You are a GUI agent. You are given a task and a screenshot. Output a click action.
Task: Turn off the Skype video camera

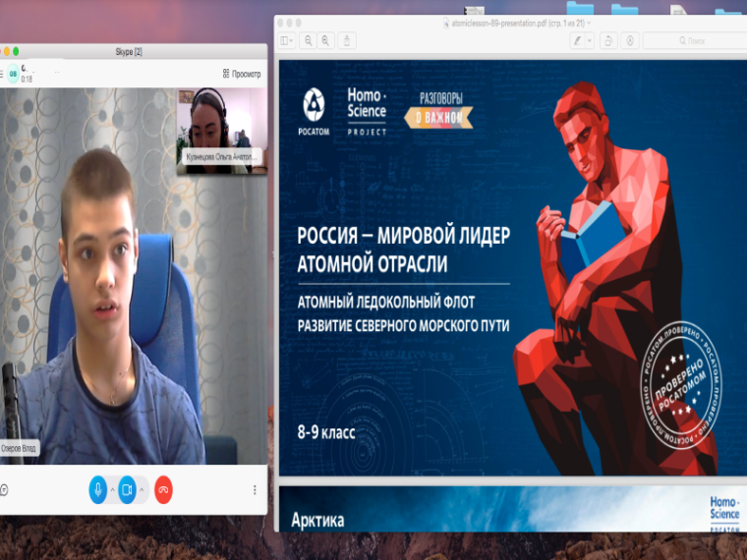coord(127,489)
